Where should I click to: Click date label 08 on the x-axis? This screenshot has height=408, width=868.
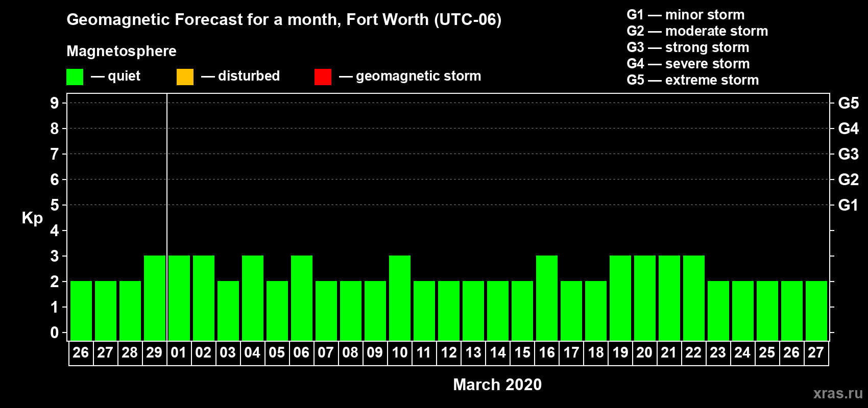pyautogui.click(x=350, y=353)
